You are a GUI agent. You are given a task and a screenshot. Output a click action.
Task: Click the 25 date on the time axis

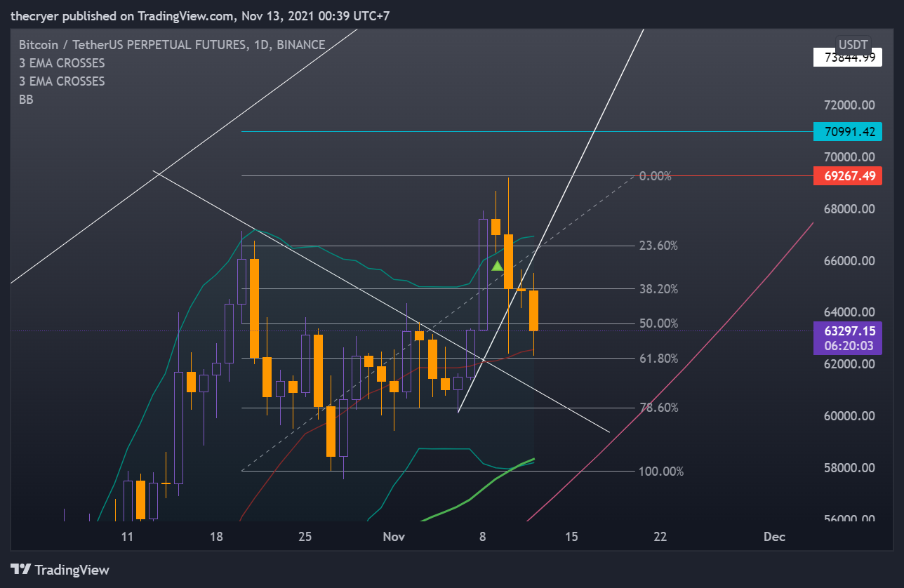305,537
